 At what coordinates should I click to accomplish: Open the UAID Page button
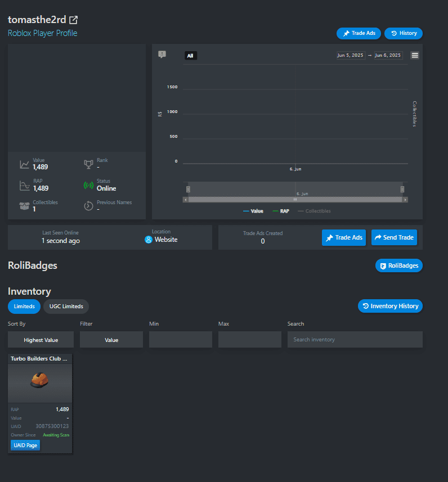coord(25,445)
